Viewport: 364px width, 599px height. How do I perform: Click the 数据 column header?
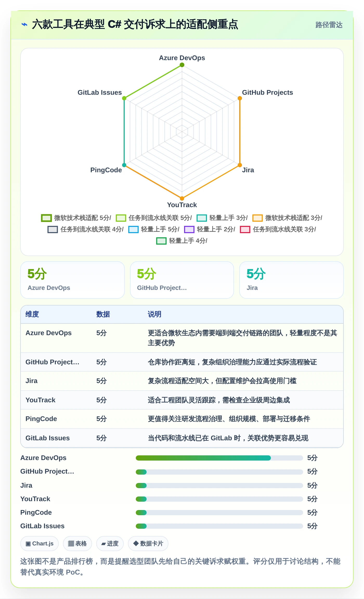[103, 314]
